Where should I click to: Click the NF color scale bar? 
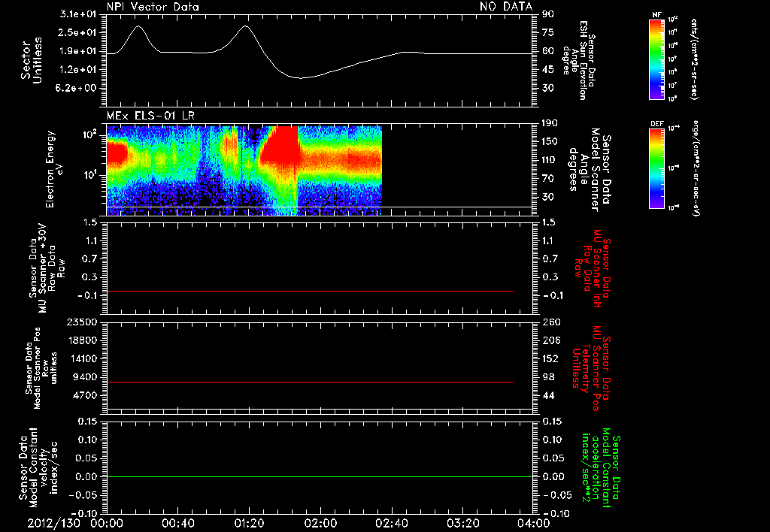(656, 59)
